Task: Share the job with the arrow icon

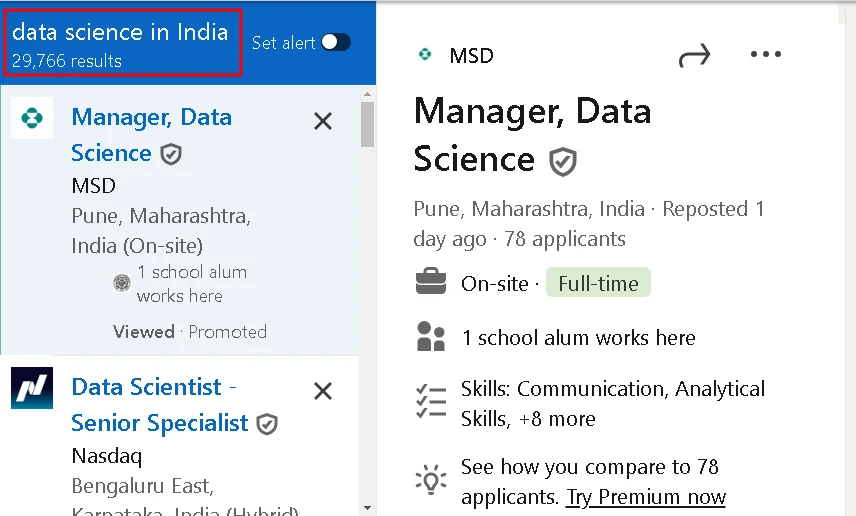Action: 694,55
